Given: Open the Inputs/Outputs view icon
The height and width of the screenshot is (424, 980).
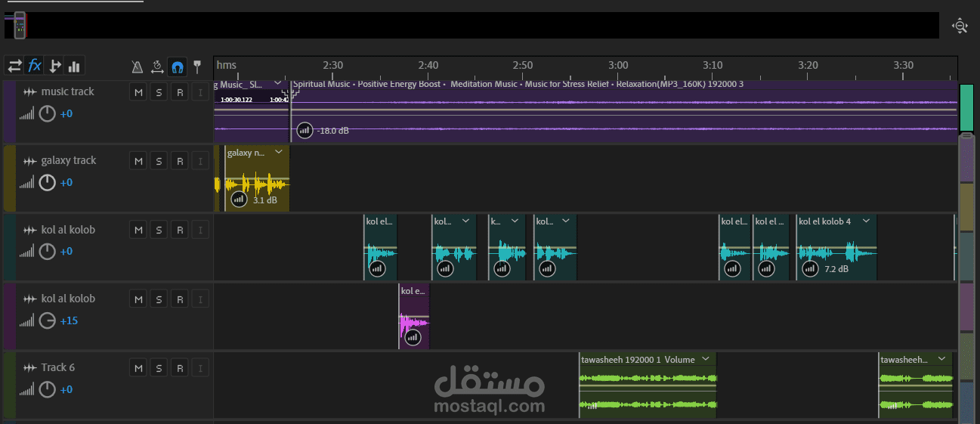Looking at the screenshot, I should click(14, 66).
